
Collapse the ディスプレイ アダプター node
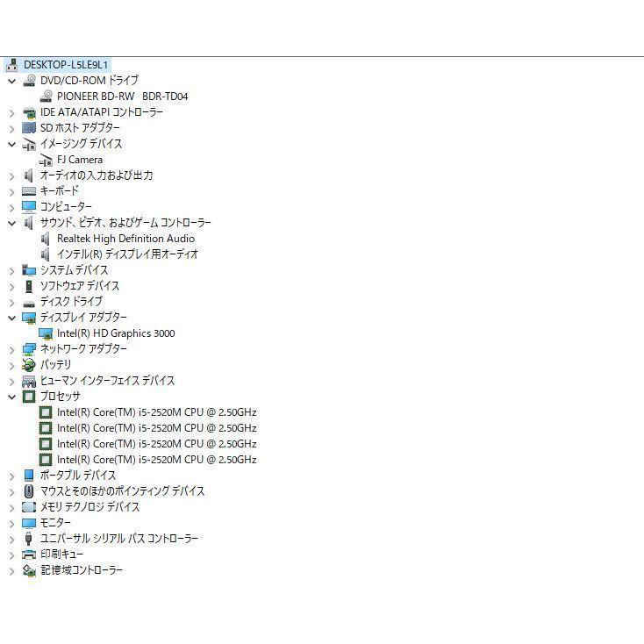point(12,318)
